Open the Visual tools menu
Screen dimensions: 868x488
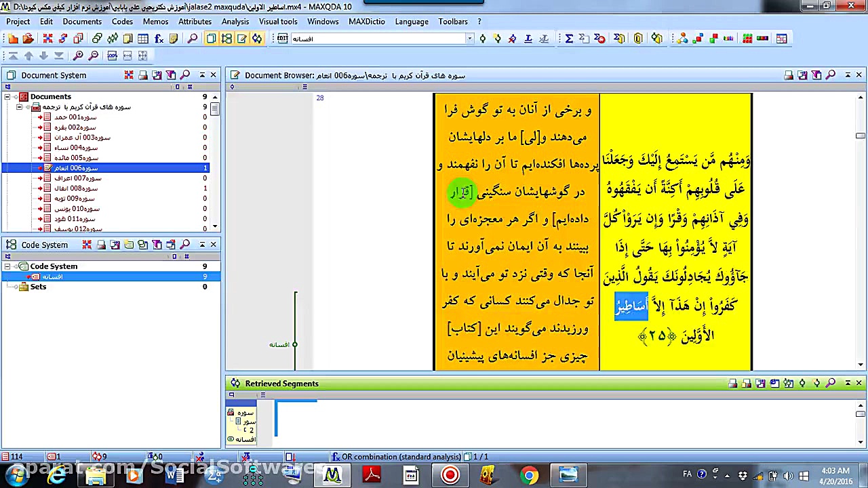[x=278, y=21]
